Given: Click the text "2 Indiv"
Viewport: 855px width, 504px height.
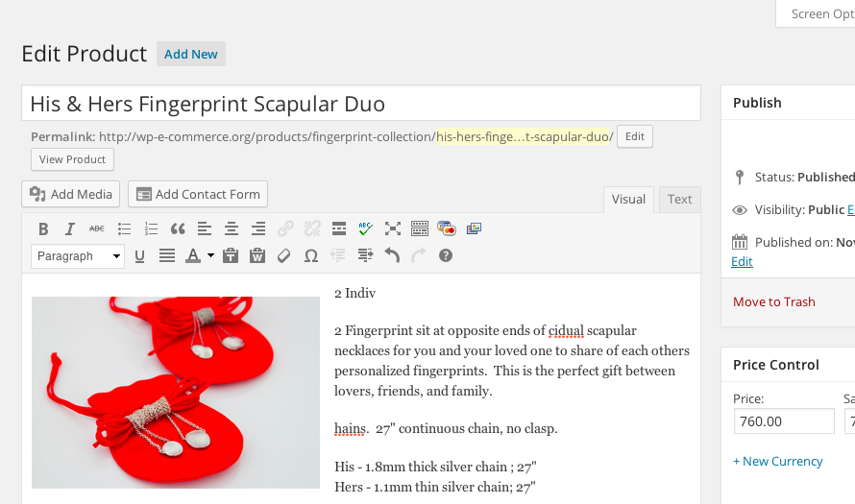Looking at the screenshot, I should click(355, 293).
